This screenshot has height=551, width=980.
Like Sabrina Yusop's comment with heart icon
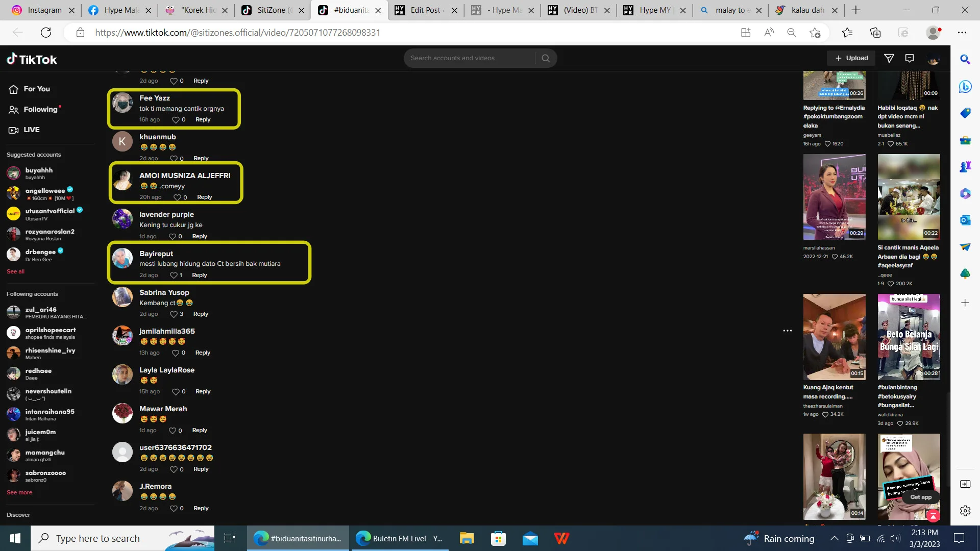coord(174,314)
